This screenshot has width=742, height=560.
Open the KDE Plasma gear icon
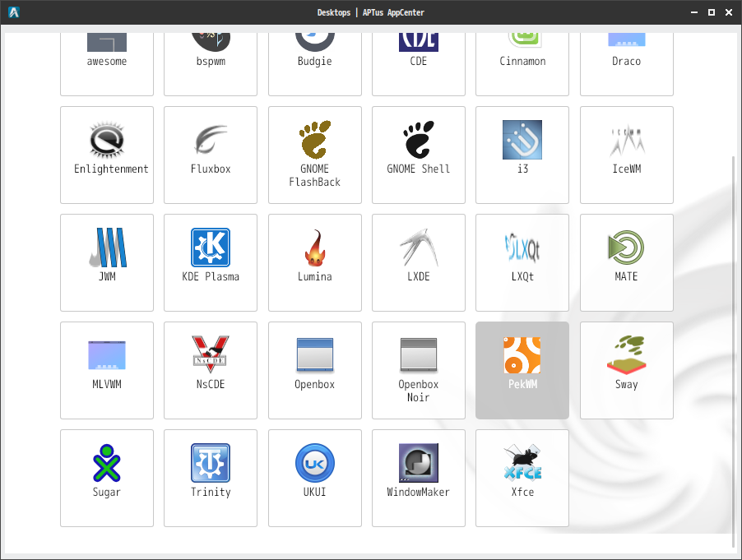(211, 248)
